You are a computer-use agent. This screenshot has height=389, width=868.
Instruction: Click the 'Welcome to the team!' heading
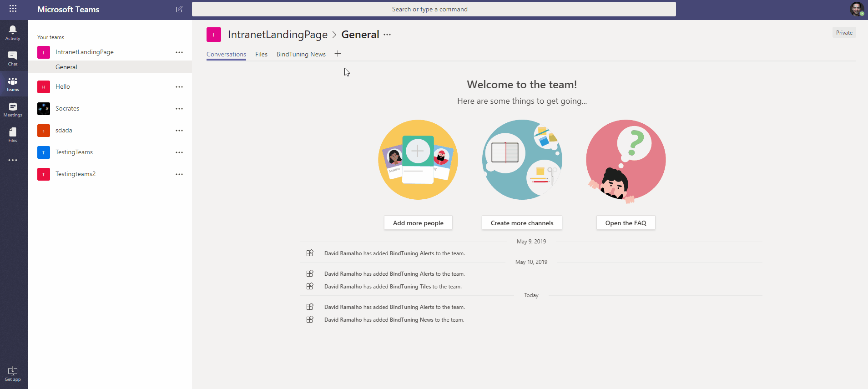pos(522,85)
